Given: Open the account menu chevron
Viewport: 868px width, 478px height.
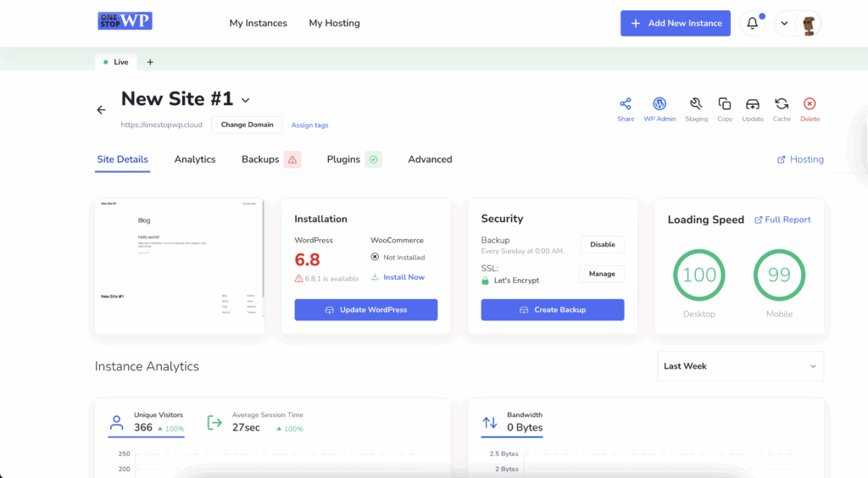Looking at the screenshot, I should coord(784,23).
